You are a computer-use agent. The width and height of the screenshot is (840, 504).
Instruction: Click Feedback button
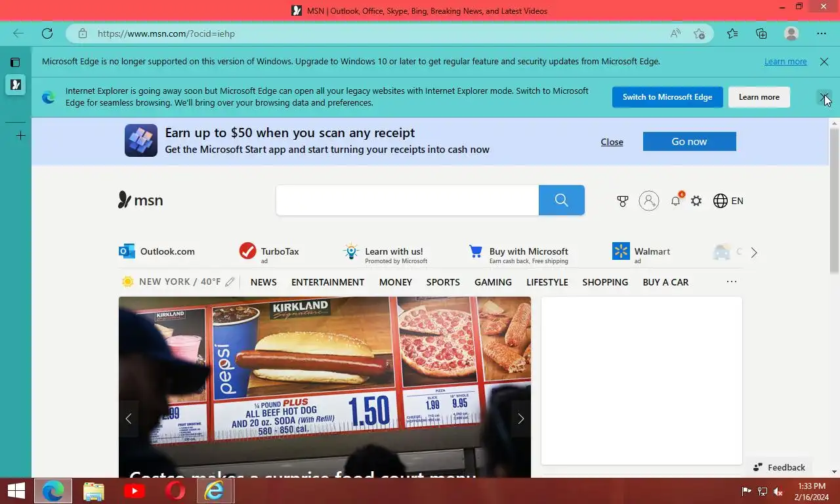coord(779,467)
